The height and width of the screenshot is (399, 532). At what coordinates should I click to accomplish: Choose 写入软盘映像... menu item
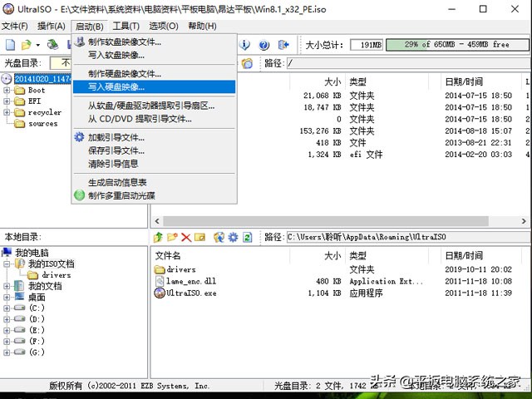154,55
